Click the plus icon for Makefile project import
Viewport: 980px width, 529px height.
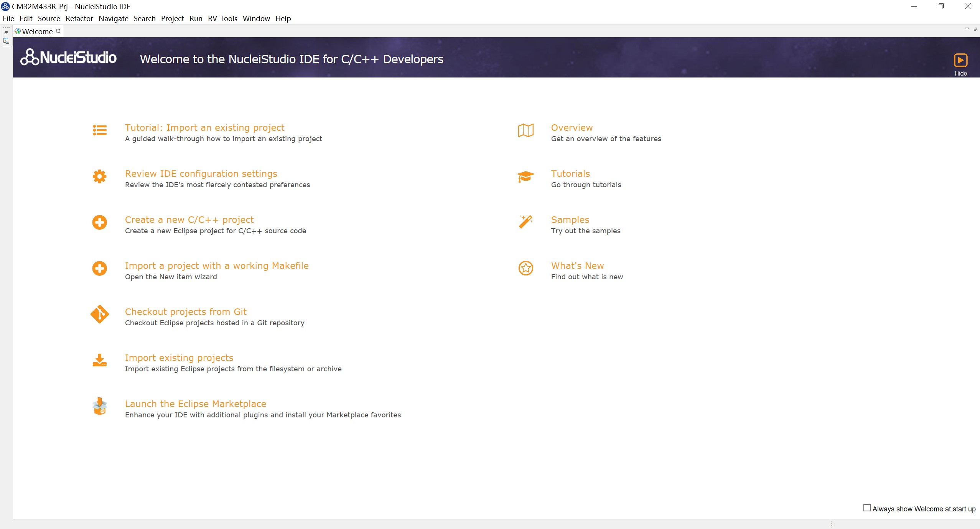point(100,269)
